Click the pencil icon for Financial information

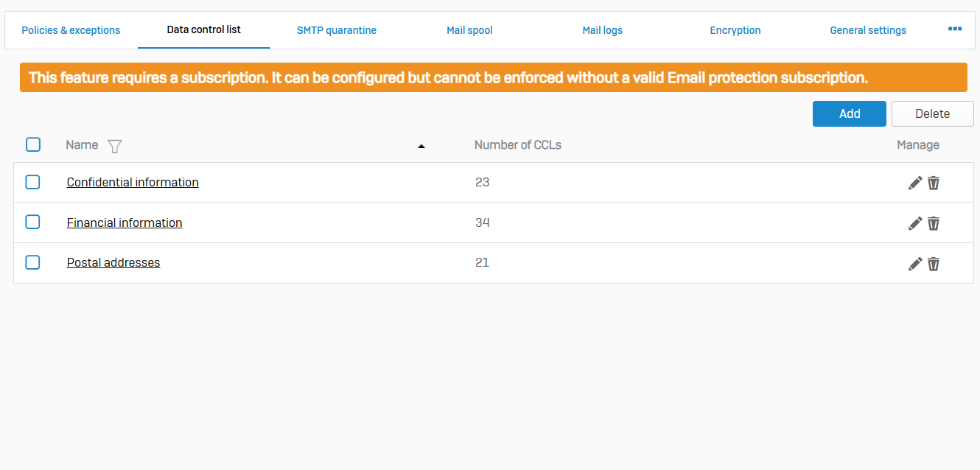click(x=915, y=223)
